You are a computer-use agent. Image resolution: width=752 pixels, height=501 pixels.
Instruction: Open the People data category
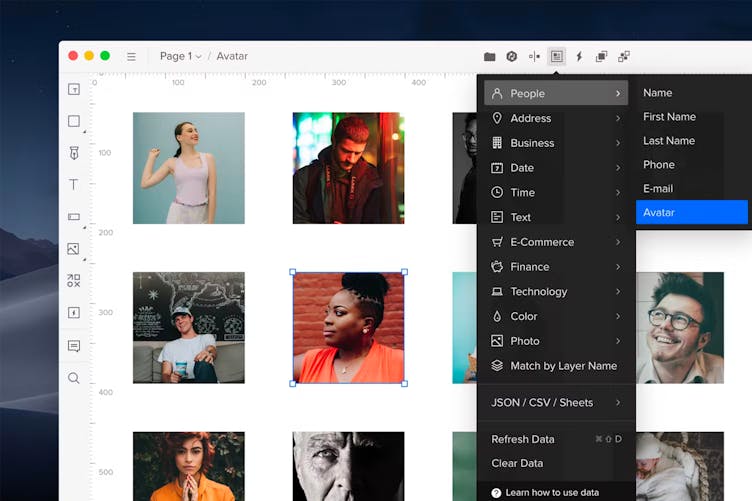coord(556,93)
